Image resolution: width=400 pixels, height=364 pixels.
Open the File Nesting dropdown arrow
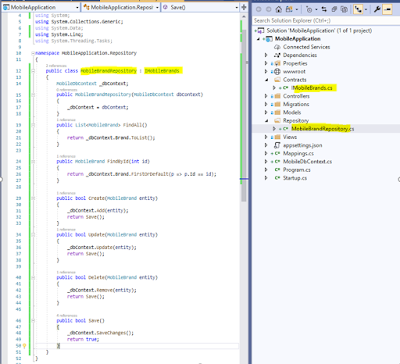pyautogui.click(x=366, y=9)
